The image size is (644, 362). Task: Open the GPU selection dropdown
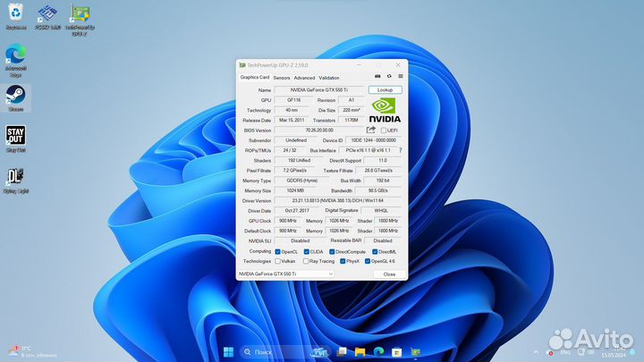click(x=286, y=274)
